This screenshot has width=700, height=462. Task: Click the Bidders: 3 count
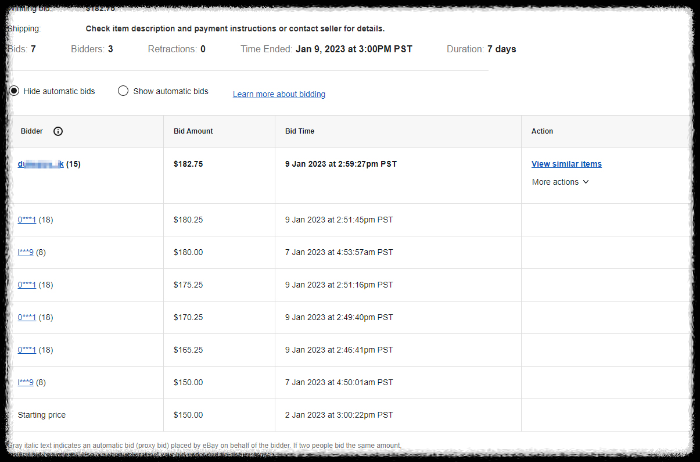click(x=92, y=49)
